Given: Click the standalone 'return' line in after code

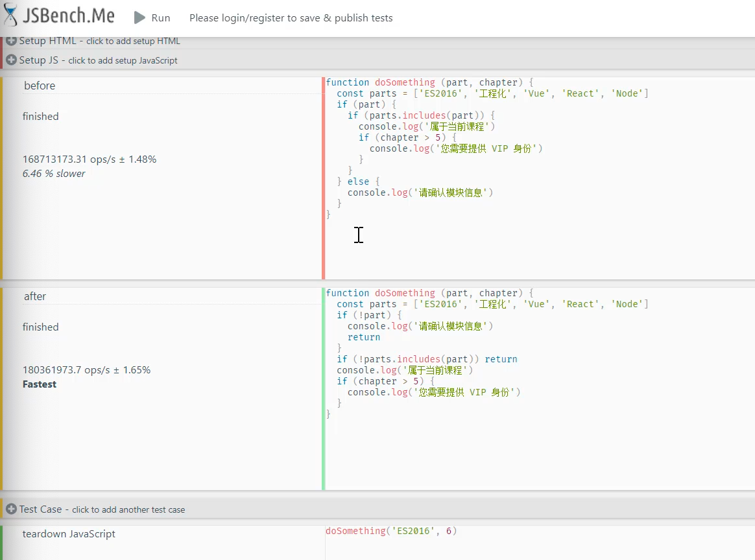Looking at the screenshot, I should 364,337.
